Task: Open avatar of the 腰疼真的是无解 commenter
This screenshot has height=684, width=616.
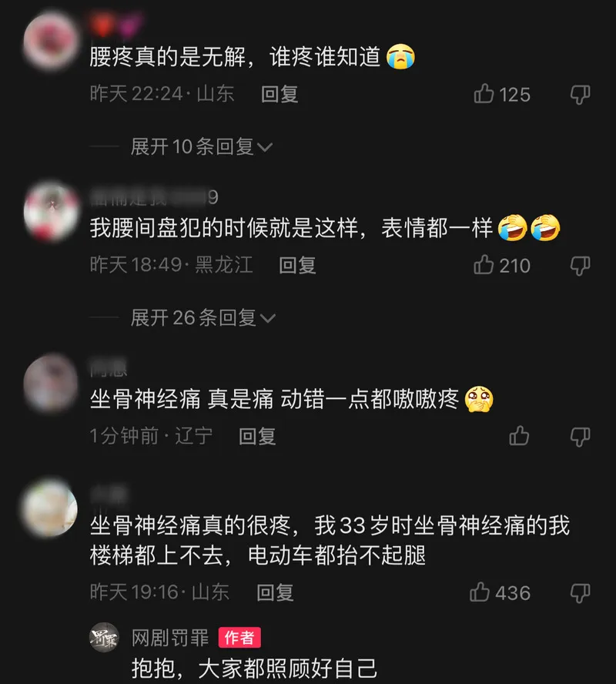Action: (x=51, y=41)
